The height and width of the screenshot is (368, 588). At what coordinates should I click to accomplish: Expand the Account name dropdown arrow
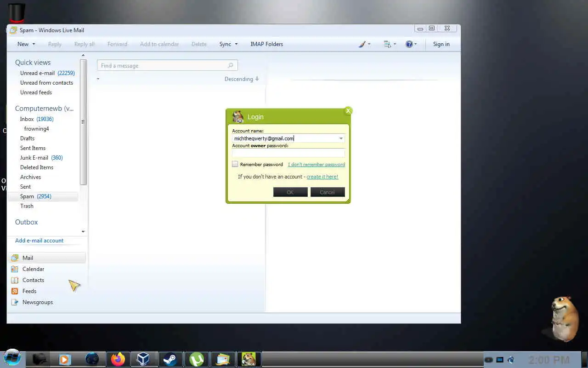341,138
